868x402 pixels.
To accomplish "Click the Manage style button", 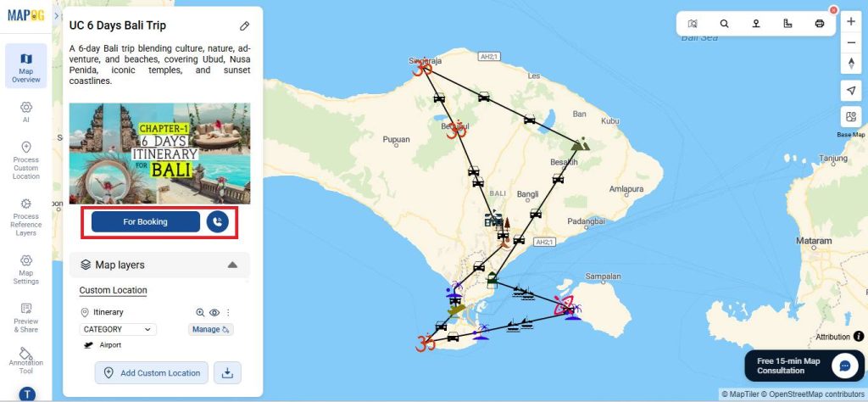I will tap(211, 329).
